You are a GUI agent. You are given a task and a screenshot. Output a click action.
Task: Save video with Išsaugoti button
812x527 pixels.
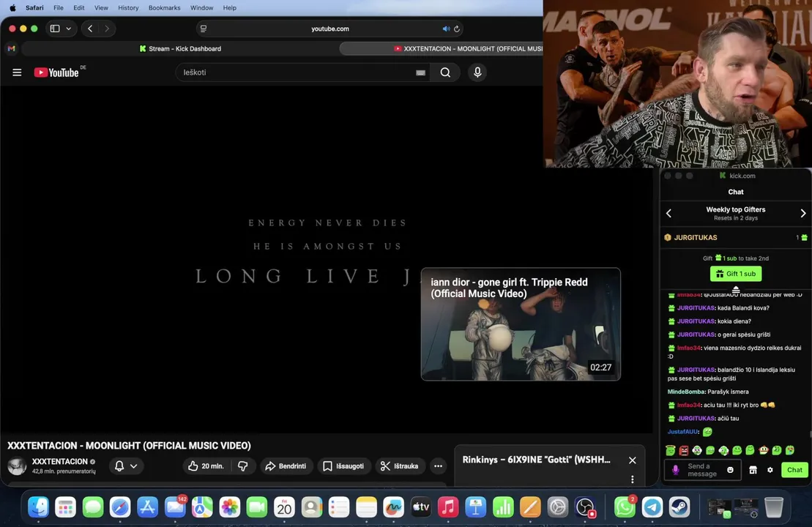tap(344, 466)
